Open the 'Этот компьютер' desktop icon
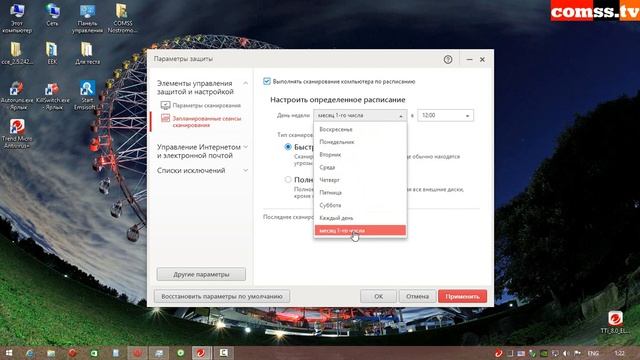640x360 pixels. coord(17,18)
